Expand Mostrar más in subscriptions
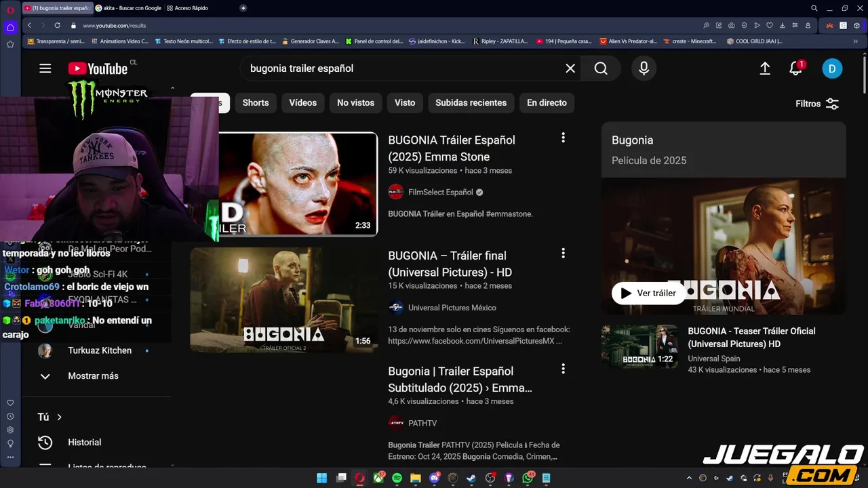The width and height of the screenshot is (868, 488). 93,376
